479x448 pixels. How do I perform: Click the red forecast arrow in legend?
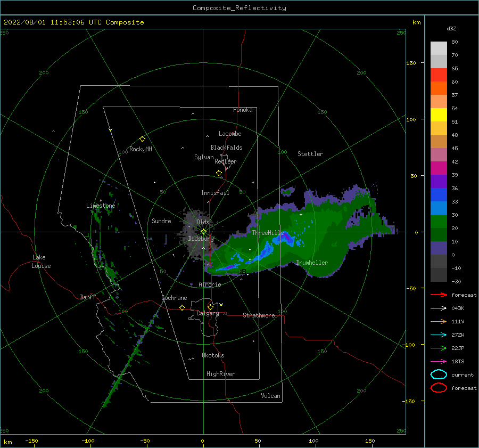[x=439, y=295]
